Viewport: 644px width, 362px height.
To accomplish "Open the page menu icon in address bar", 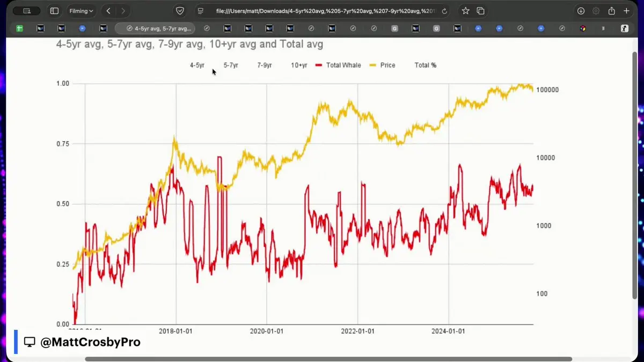I will (x=200, y=11).
